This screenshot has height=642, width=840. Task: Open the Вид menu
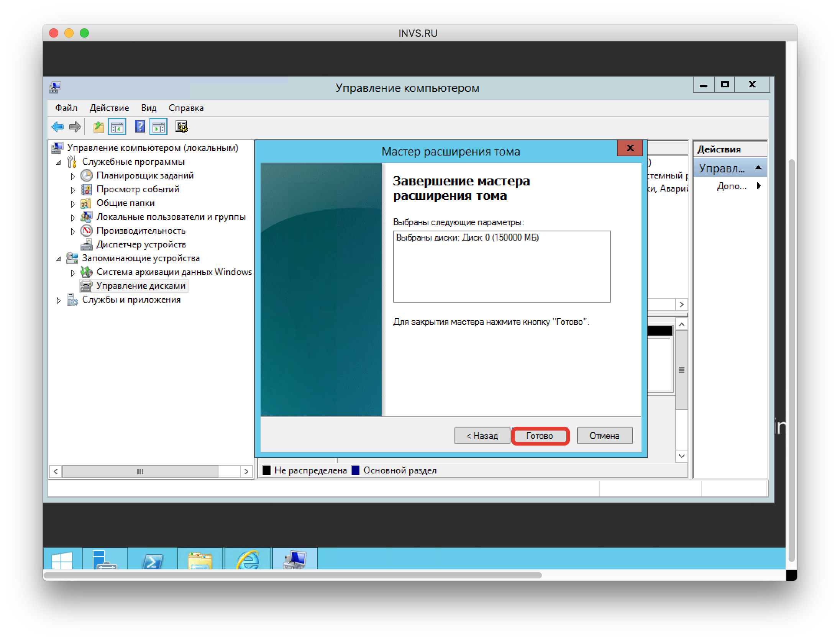[x=149, y=108]
